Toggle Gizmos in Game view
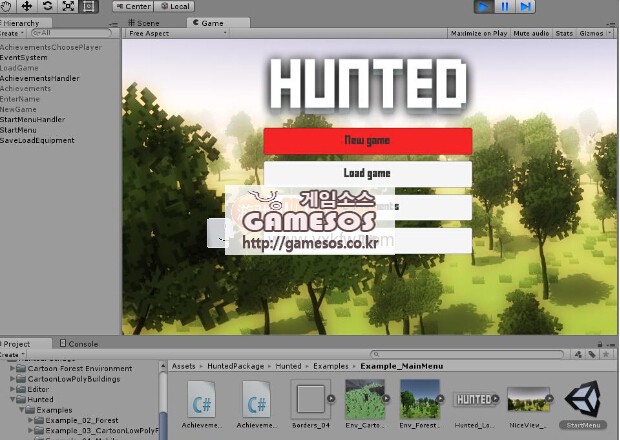Image resolution: width=620 pixels, height=440 pixels. (591, 33)
